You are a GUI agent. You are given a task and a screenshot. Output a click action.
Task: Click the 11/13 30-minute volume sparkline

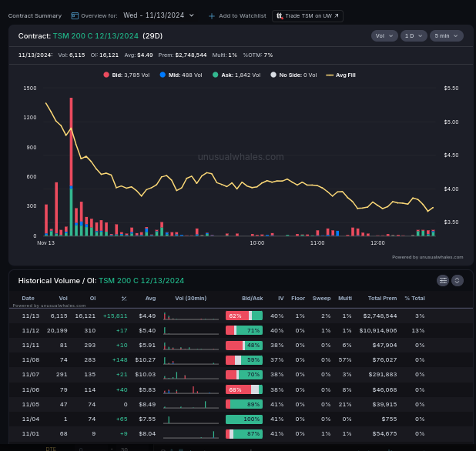191,316
